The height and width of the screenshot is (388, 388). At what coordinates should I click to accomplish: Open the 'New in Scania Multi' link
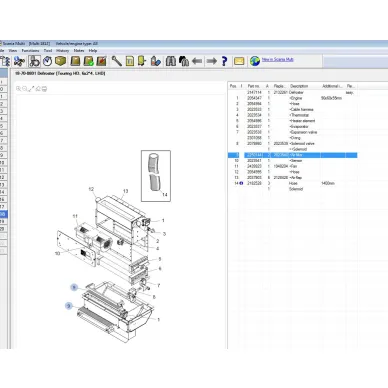[277, 59]
